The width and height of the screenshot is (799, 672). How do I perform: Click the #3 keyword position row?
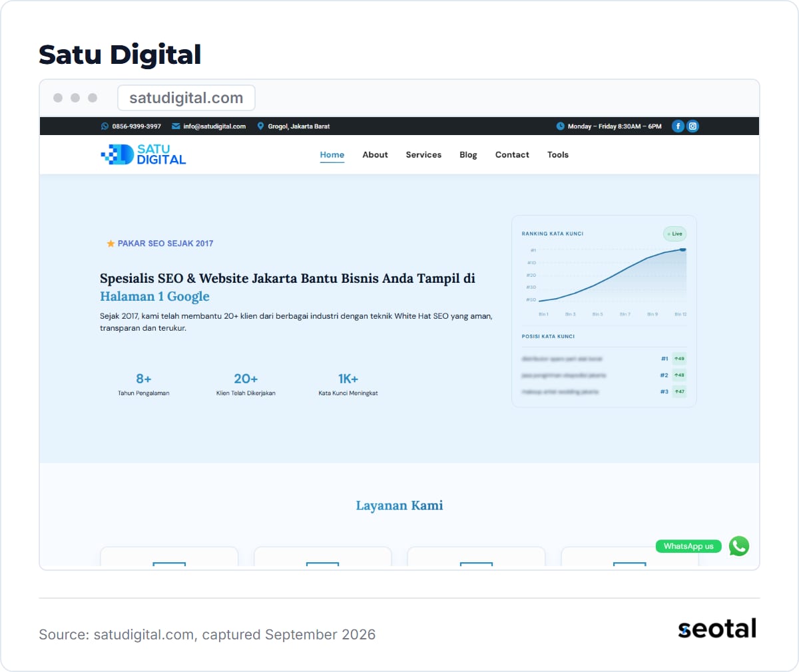click(x=604, y=392)
